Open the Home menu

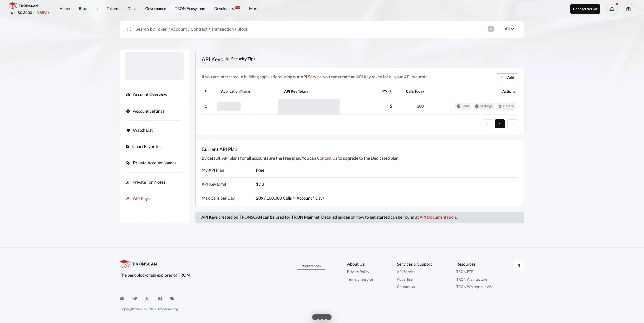(65, 9)
